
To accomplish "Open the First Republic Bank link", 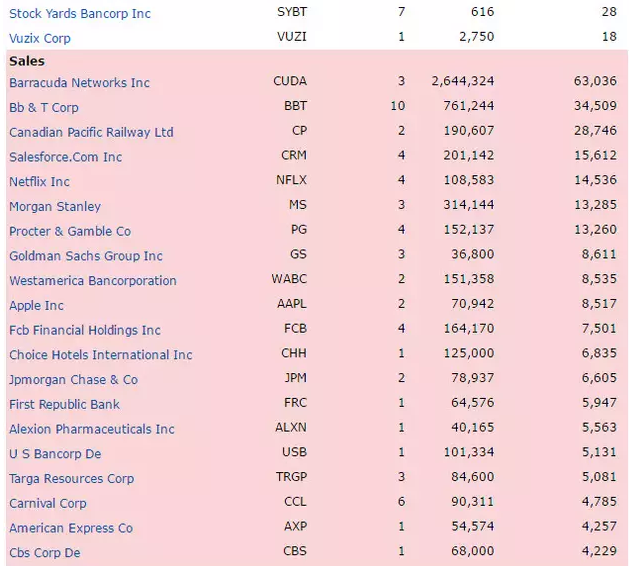I will 64,404.
